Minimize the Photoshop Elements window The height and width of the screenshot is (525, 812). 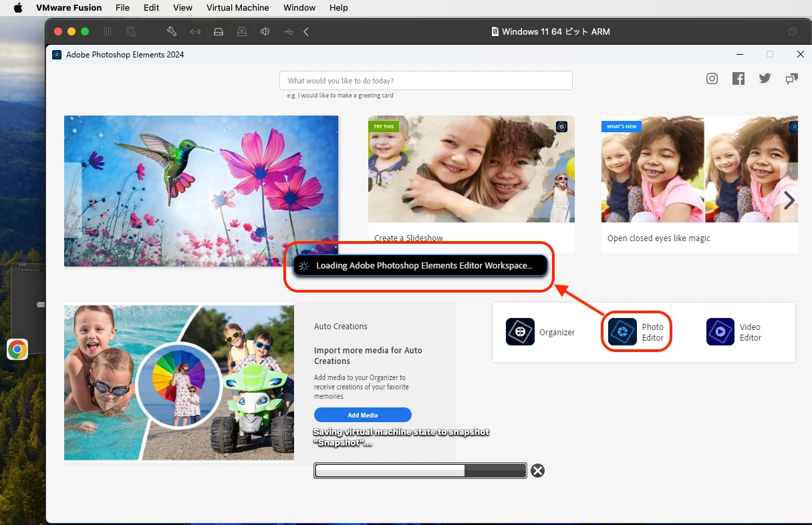740,54
